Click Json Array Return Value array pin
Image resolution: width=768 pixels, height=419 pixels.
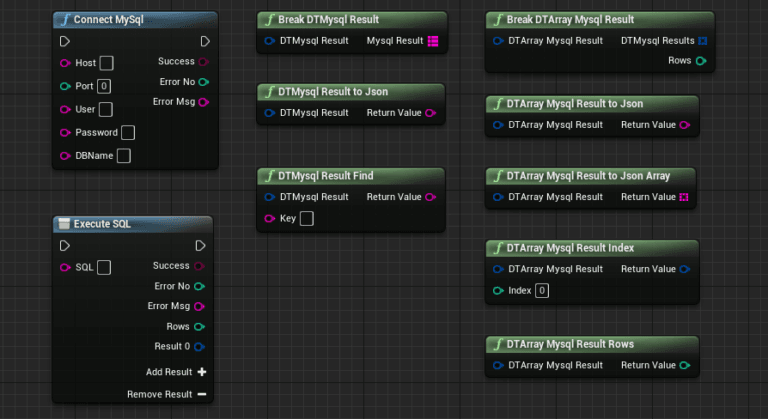[684, 197]
